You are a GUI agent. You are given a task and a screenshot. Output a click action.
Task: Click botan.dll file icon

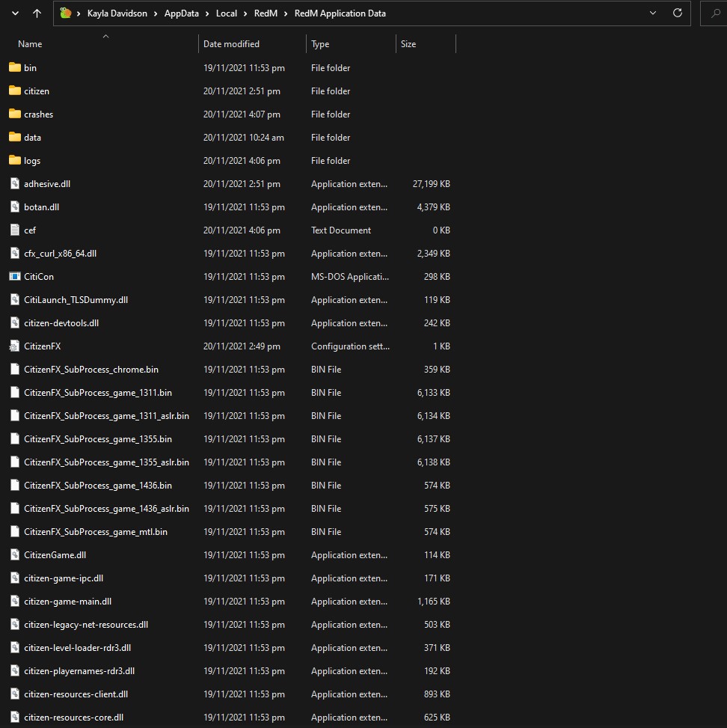pyautogui.click(x=15, y=207)
